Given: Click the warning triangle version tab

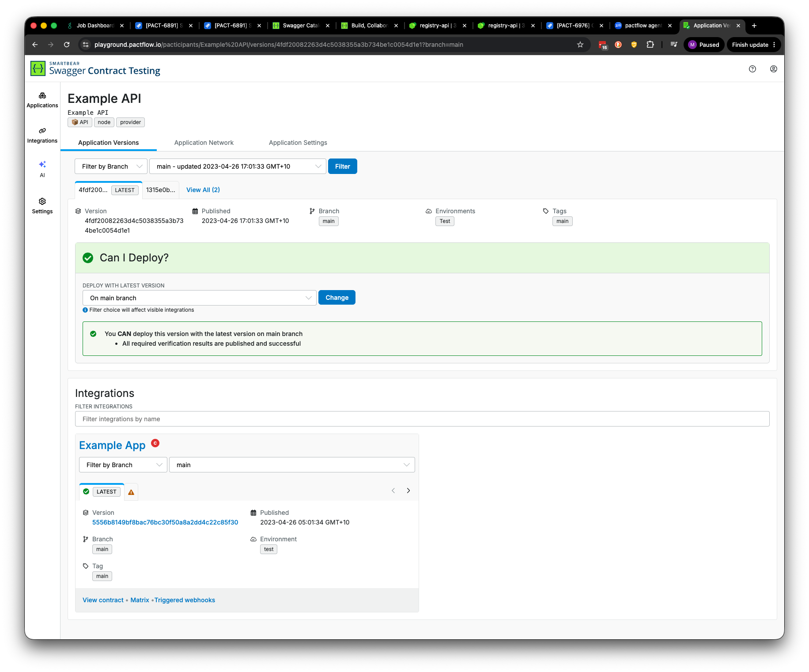Looking at the screenshot, I should (x=131, y=492).
